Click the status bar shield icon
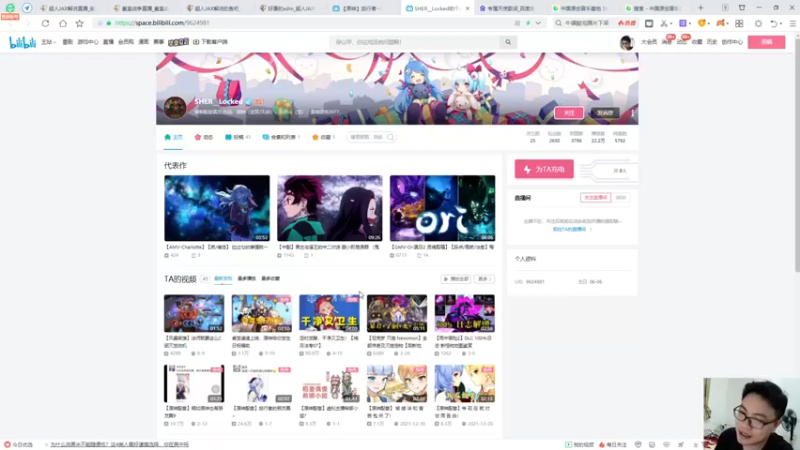The width and height of the screenshot is (800, 450). pos(638,445)
